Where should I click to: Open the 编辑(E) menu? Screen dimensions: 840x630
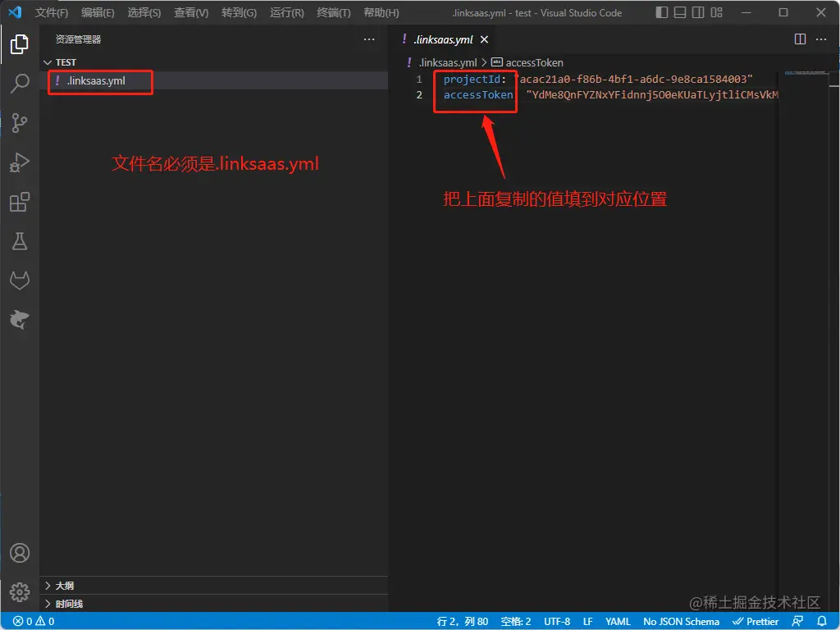point(98,12)
